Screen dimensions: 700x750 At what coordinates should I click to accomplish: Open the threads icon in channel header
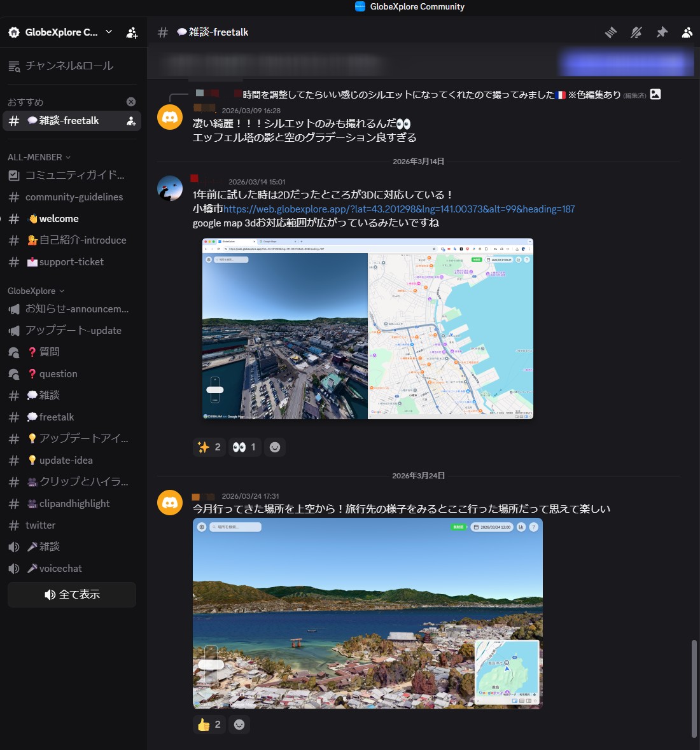pyautogui.click(x=610, y=32)
